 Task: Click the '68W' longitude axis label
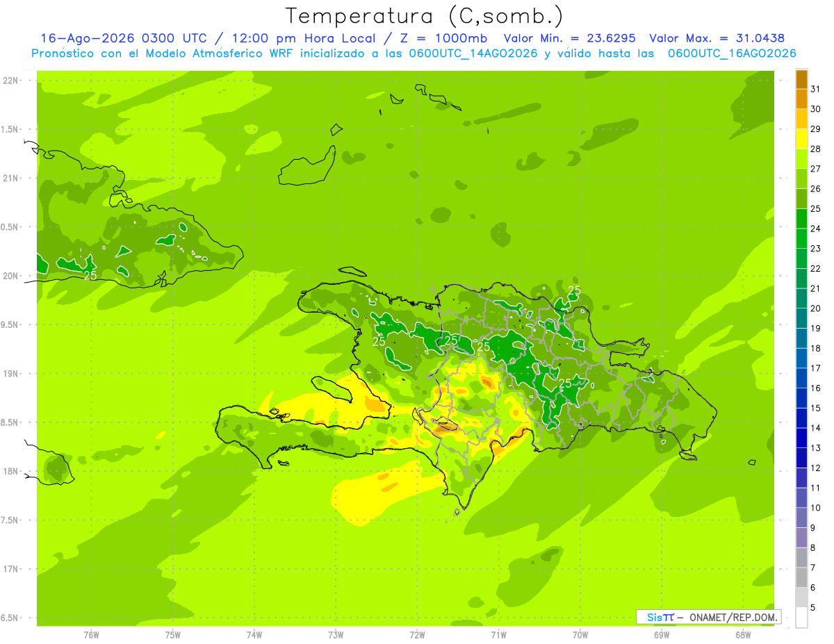pyautogui.click(x=743, y=635)
